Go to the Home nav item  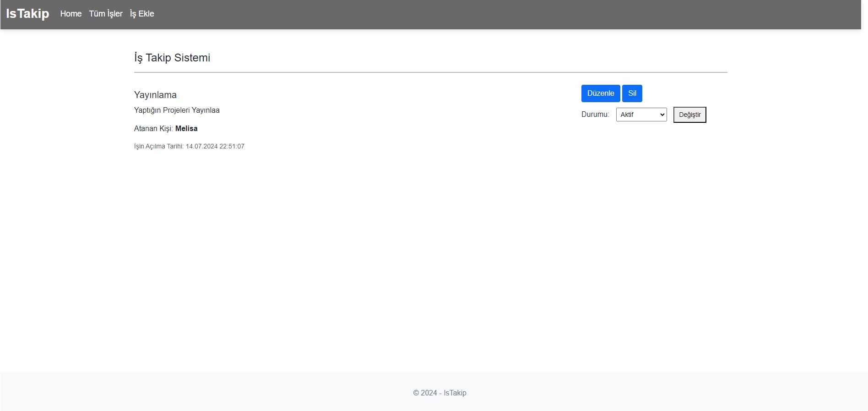pos(71,14)
